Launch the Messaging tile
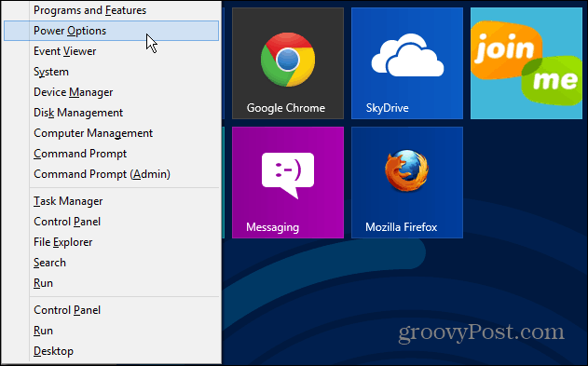The image size is (588, 366). 288,183
